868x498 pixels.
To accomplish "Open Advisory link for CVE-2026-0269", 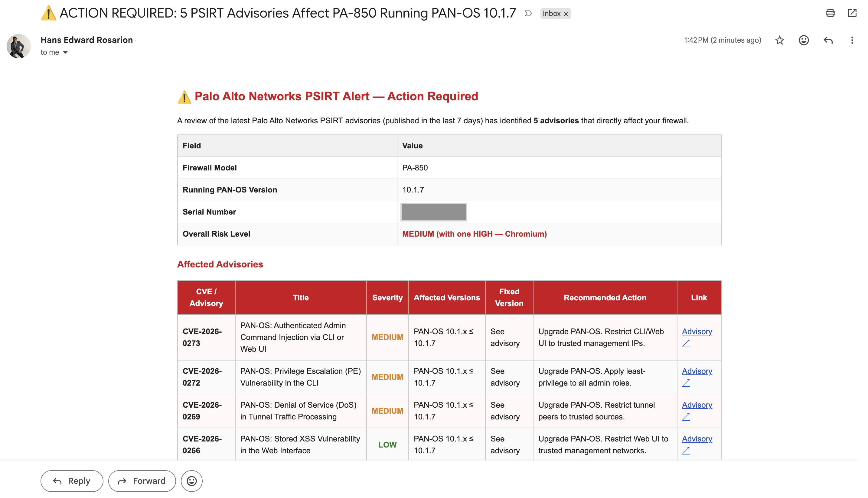I will click(697, 405).
